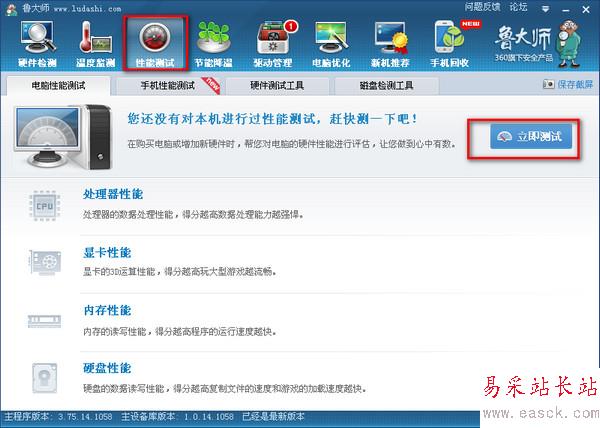
Task: Switch to 磁盘检测工具 tab
Action: [x=386, y=85]
